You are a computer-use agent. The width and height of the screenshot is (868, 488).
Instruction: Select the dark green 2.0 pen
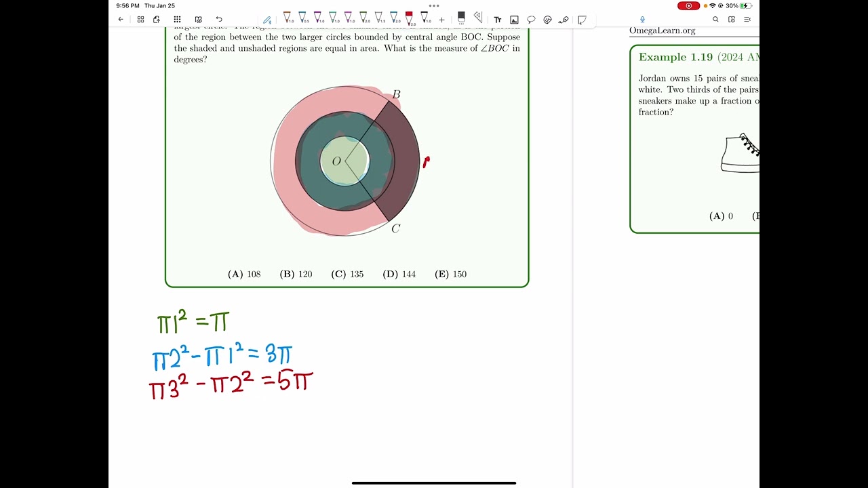(x=364, y=18)
